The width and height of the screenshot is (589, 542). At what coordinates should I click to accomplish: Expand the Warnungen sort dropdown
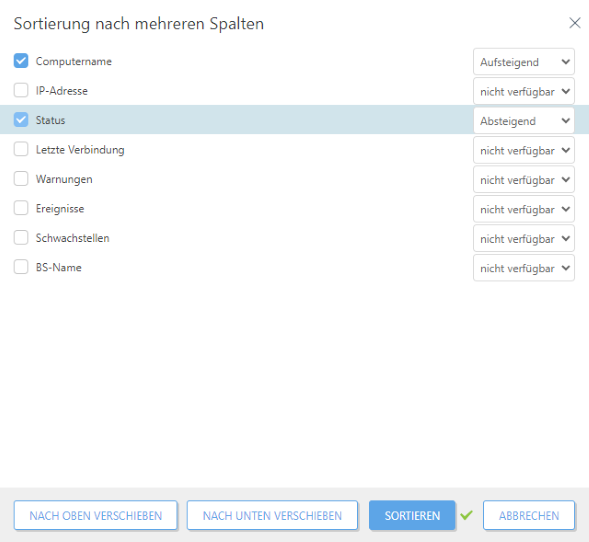click(524, 180)
